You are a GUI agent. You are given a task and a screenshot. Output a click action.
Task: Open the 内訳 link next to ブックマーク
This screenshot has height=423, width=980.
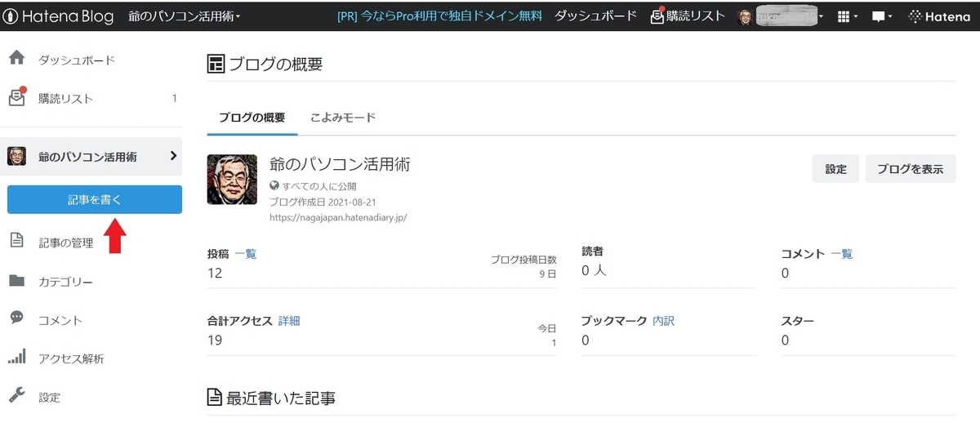663,321
